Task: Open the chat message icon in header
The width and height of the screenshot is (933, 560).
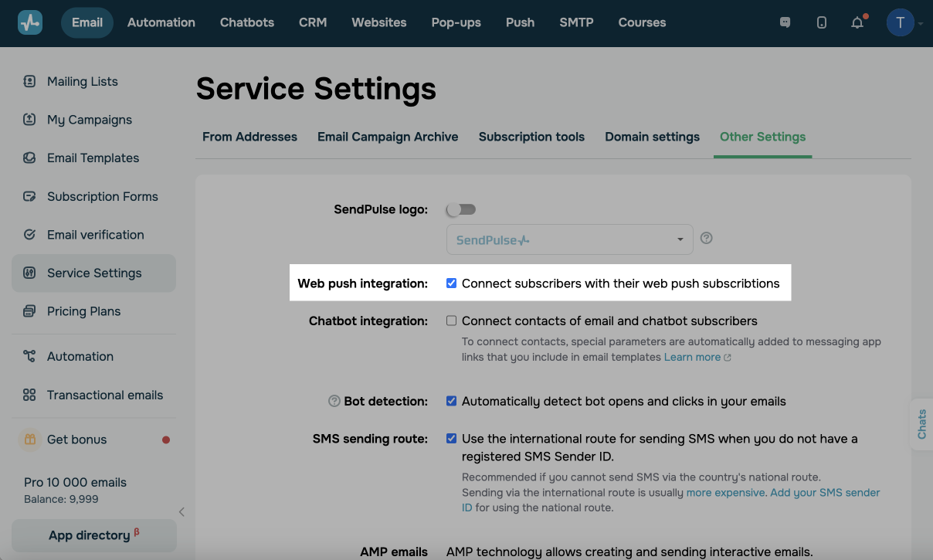Action: click(785, 22)
